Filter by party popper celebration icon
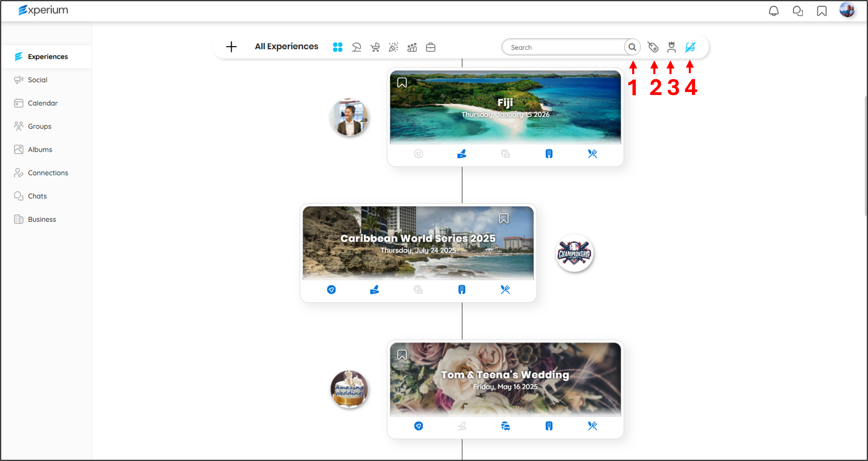The image size is (868, 461). [393, 47]
